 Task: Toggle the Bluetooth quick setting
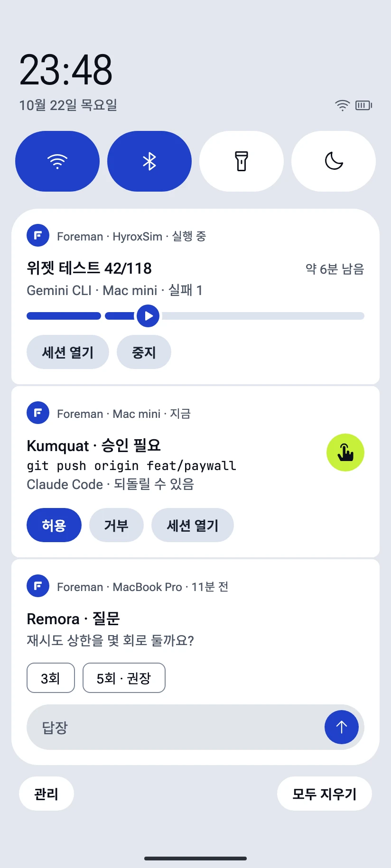pos(149,161)
